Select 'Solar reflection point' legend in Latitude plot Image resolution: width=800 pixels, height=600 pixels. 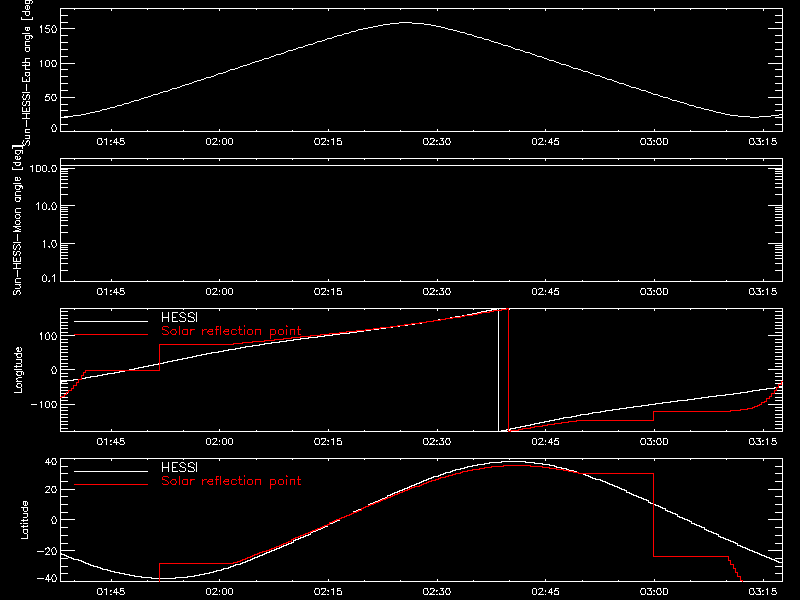(231, 481)
